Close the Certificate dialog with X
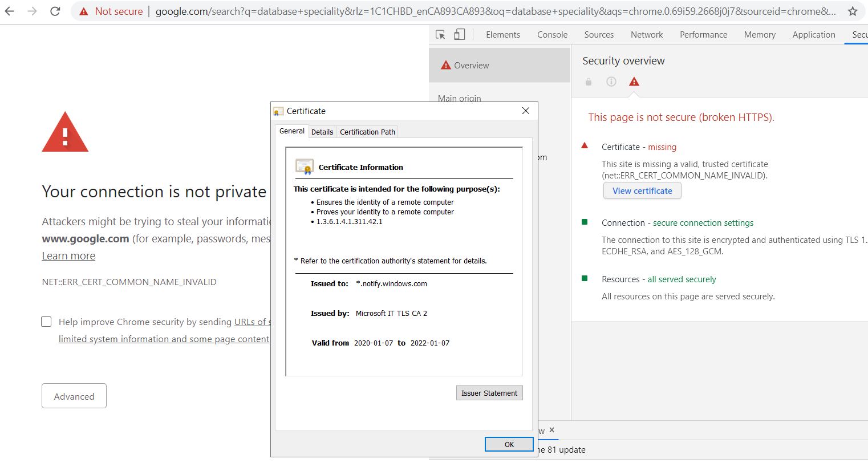This screenshot has width=868, height=467. click(x=526, y=111)
